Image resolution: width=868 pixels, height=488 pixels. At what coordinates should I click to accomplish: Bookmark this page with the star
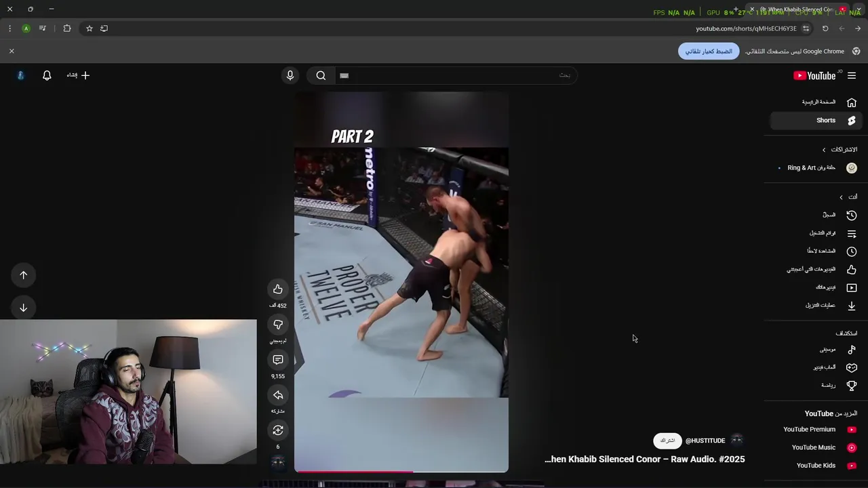[x=89, y=28]
